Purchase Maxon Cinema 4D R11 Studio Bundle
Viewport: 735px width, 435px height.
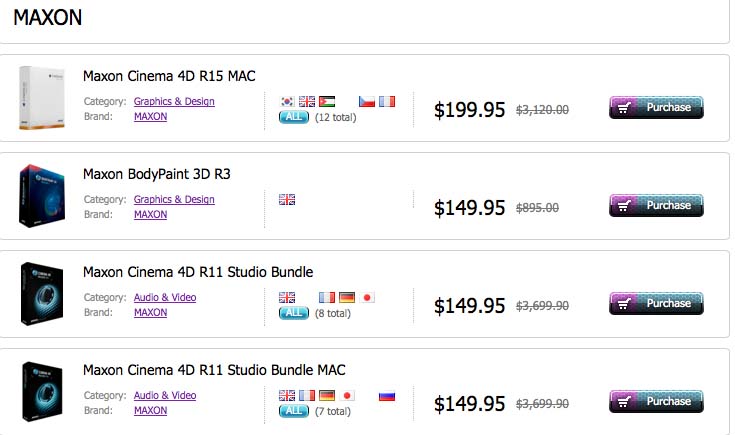pos(656,303)
